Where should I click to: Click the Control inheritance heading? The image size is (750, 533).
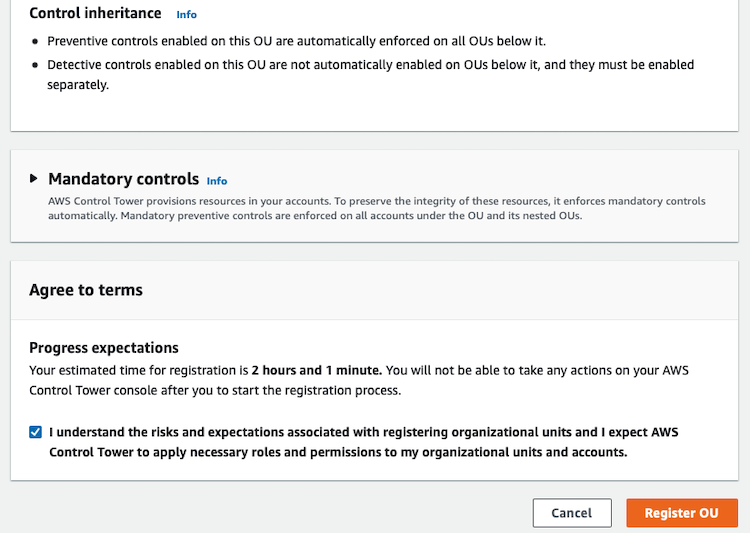95,13
